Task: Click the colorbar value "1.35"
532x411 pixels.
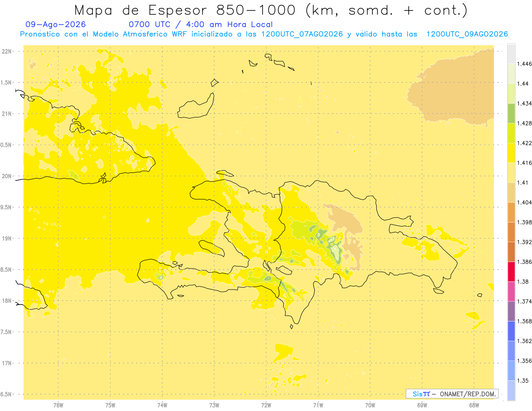Action: point(523,380)
